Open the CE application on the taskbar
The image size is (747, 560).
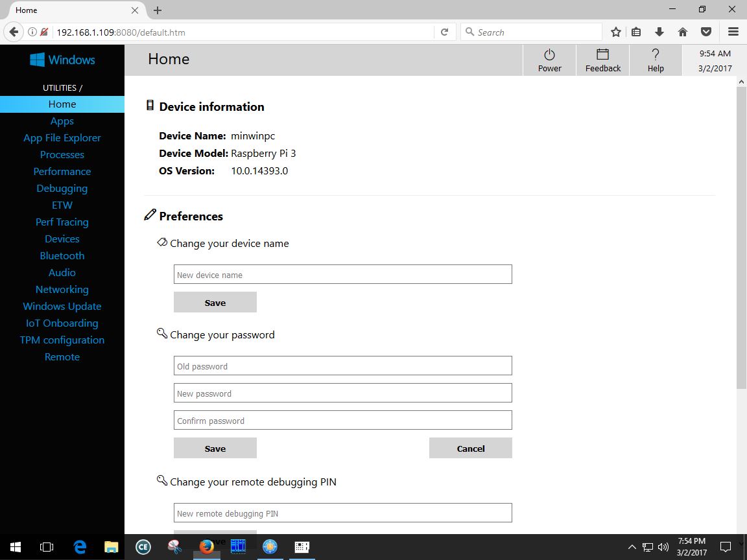coord(143,546)
